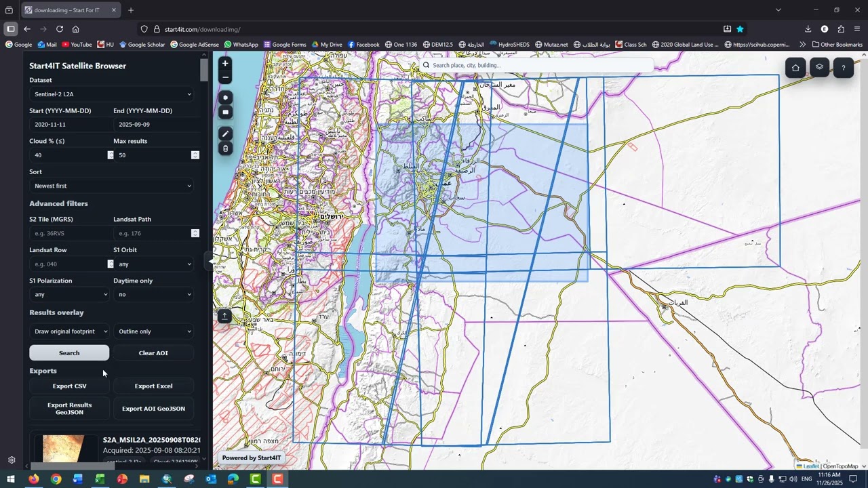Click the volume icon in system tray
Viewport: 868px width, 488px height.
(793, 479)
